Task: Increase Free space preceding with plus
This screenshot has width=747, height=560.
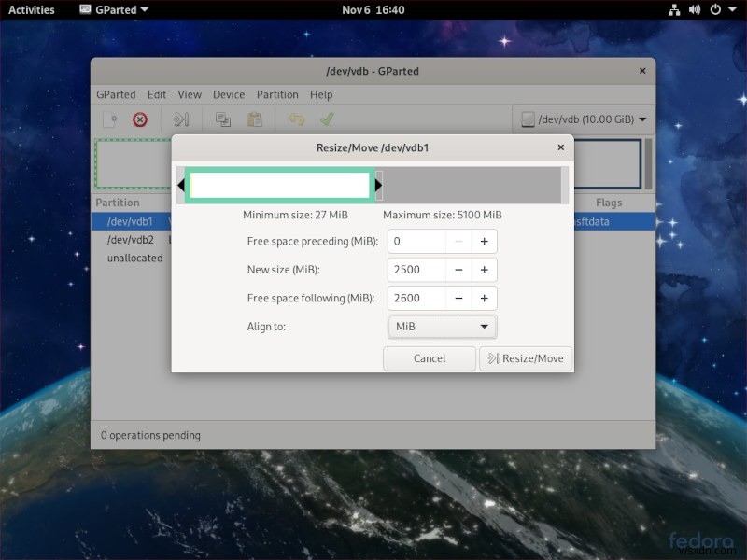Action: tap(484, 242)
